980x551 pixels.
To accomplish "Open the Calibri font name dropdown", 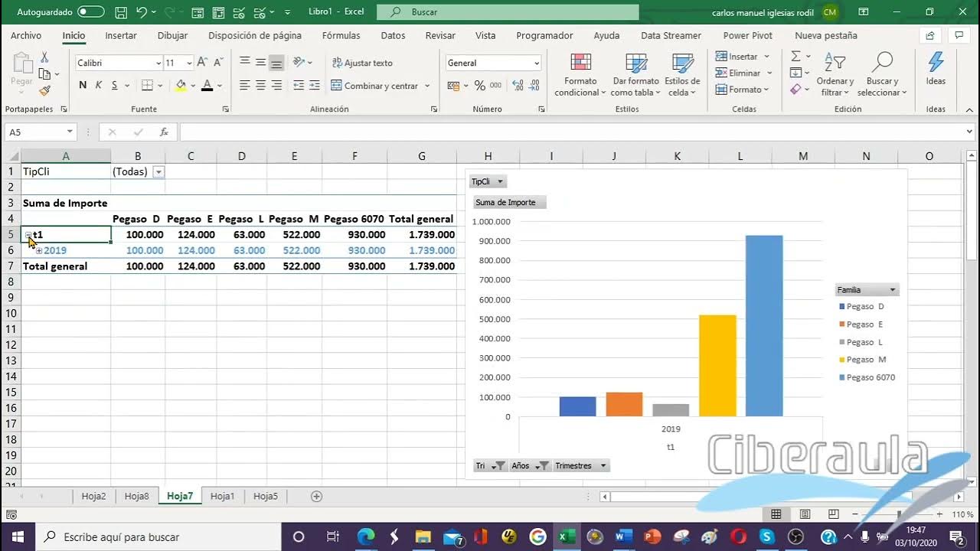I will pyautogui.click(x=158, y=64).
